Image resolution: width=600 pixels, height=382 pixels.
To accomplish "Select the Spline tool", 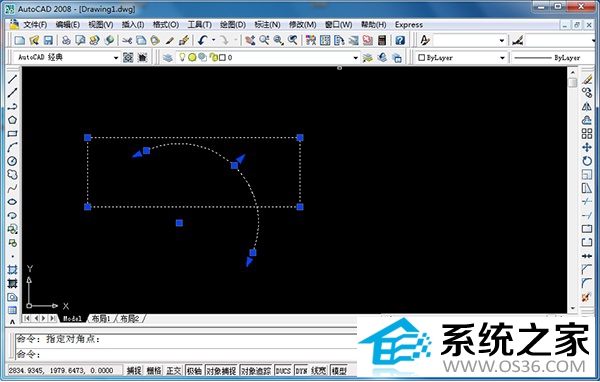I will coord(12,188).
